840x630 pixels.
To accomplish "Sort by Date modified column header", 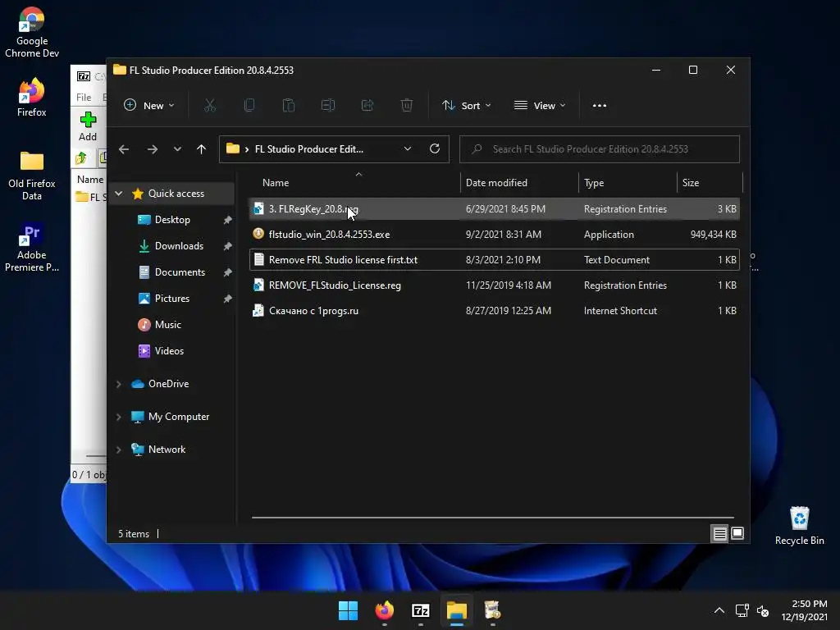I will [519, 183].
